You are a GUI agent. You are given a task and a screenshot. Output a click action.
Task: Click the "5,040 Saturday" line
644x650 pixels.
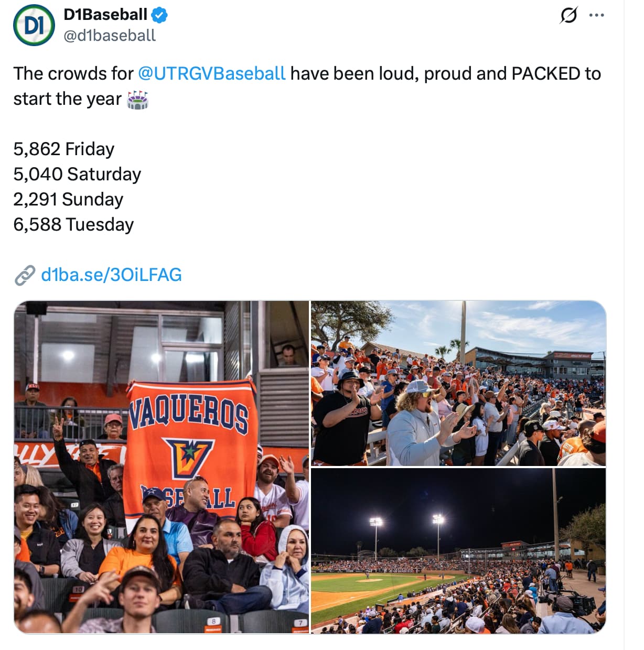pyautogui.click(x=77, y=174)
